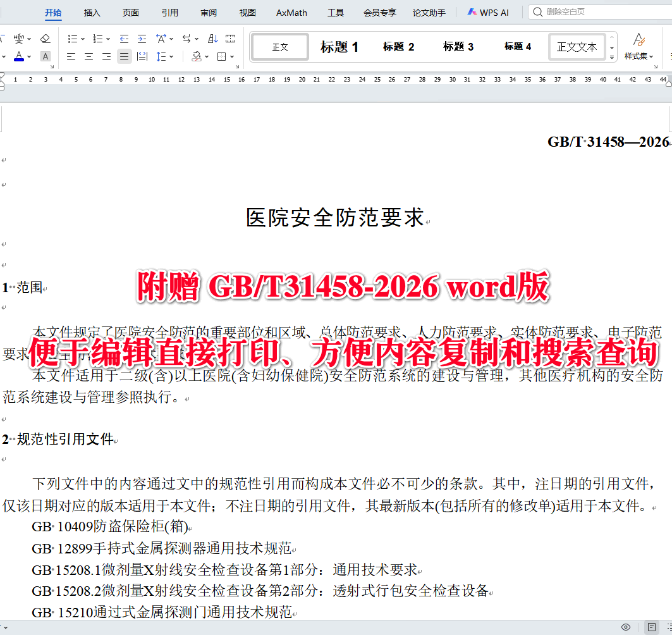Center align the paragraph
Image resolution: width=672 pixels, height=635 pixels.
(x=87, y=56)
